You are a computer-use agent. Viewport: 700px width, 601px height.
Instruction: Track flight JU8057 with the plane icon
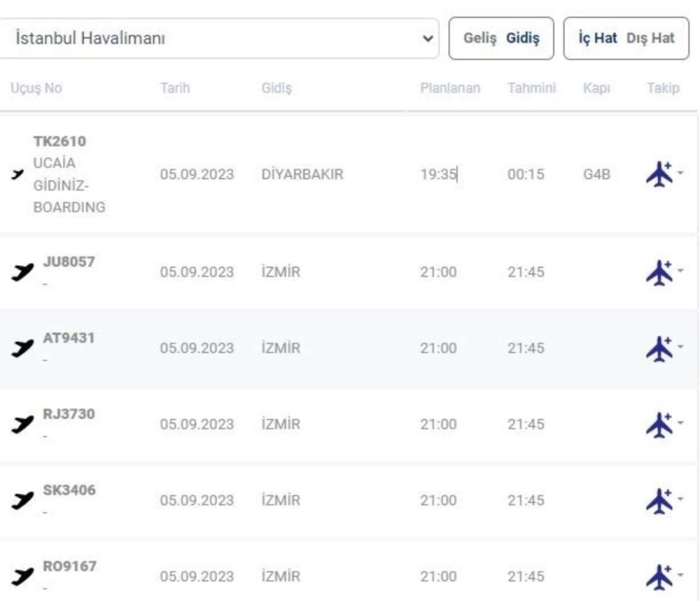[660, 272]
